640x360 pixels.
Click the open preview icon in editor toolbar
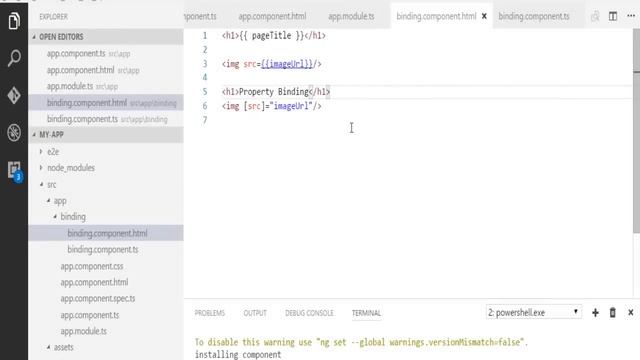(595, 16)
